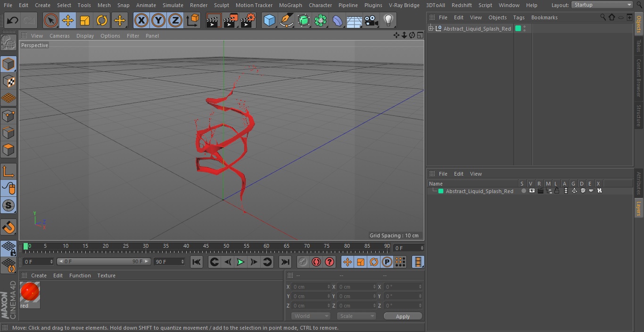644x332 pixels.
Task: Step the current frame field arrows
Action: [x=422, y=248]
